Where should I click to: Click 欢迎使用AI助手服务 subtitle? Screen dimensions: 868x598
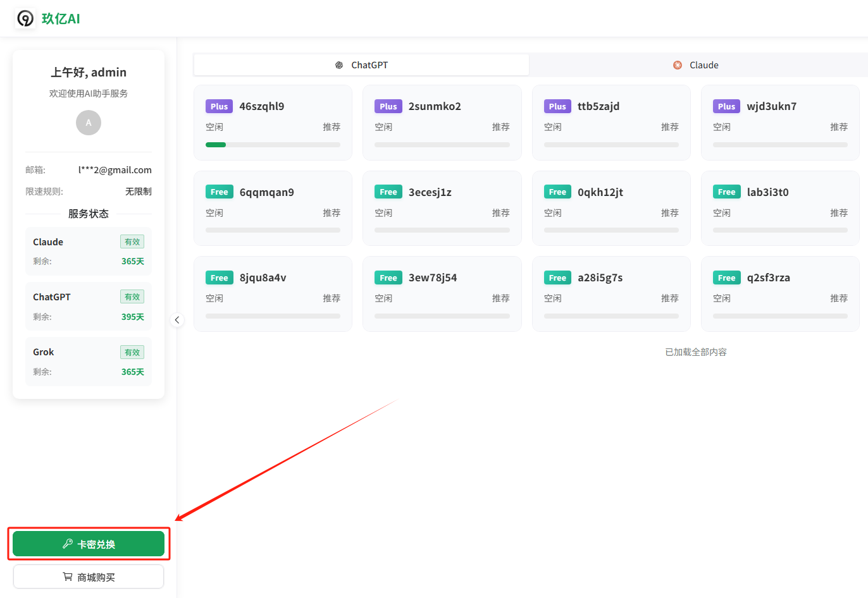(89, 94)
